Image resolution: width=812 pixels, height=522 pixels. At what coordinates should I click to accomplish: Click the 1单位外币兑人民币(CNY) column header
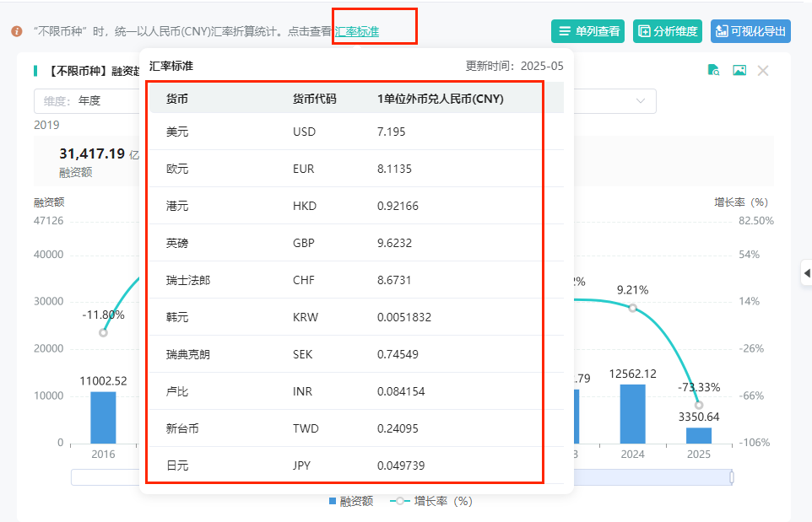click(x=440, y=99)
